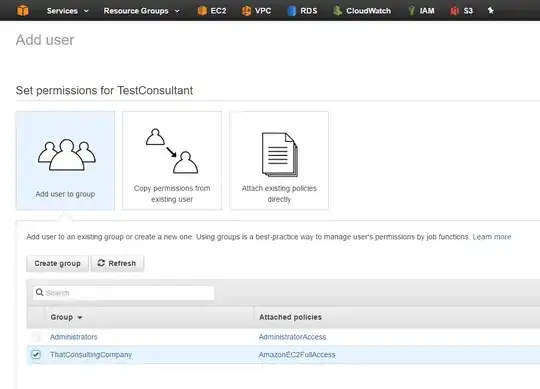Check the Administrators group checkbox

pyautogui.click(x=36, y=336)
